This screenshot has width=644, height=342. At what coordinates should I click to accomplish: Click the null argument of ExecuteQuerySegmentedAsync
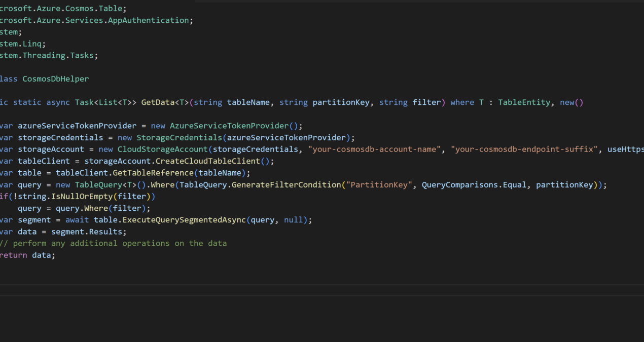[x=294, y=220]
